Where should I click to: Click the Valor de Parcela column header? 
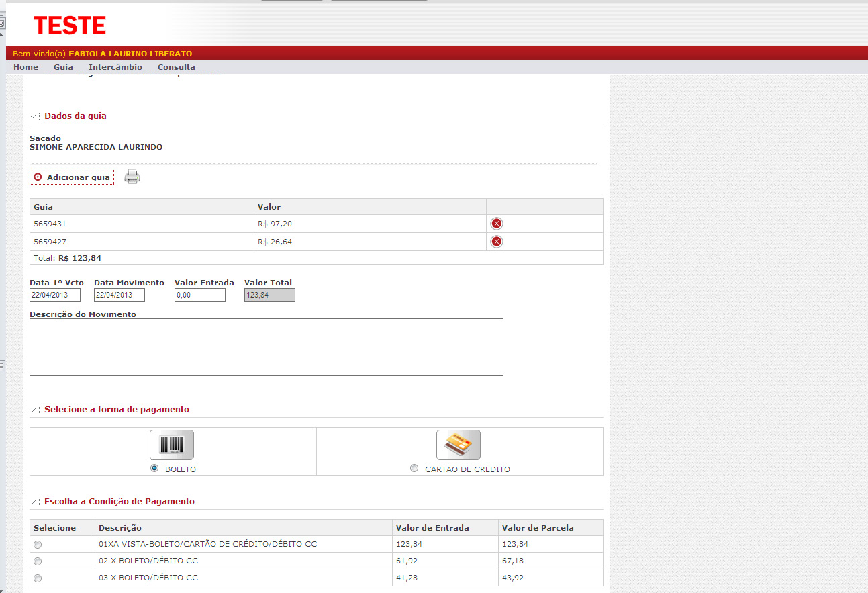click(x=550, y=528)
